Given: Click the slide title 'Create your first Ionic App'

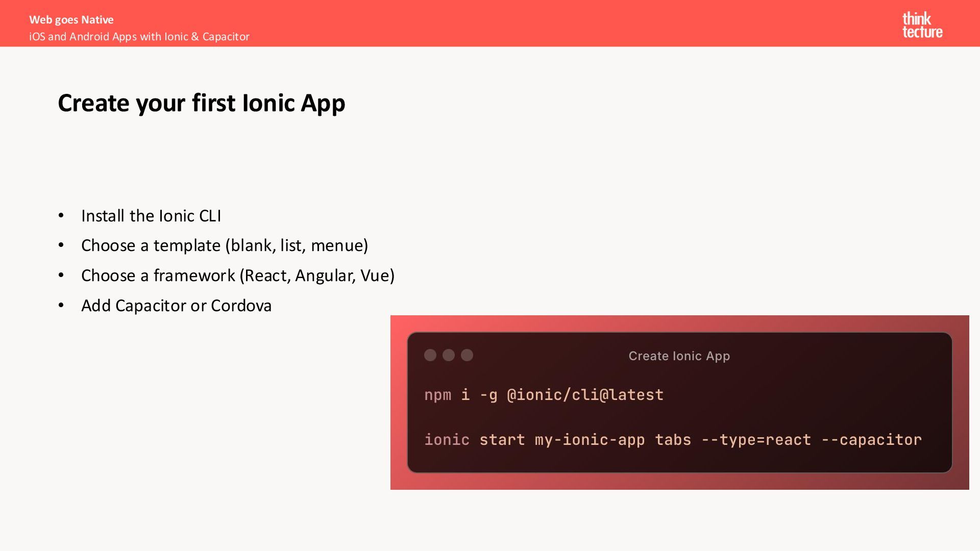Looking at the screenshot, I should [201, 103].
